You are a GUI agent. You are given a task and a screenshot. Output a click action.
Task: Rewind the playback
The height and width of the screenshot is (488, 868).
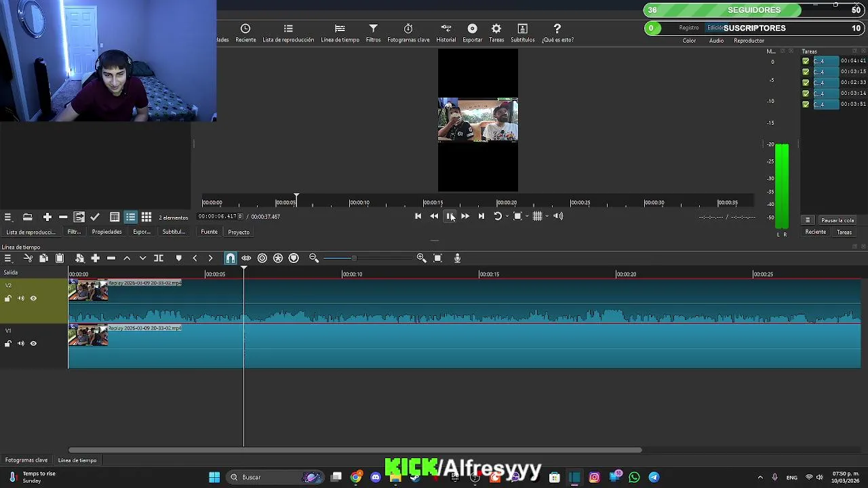[x=434, y=216]
